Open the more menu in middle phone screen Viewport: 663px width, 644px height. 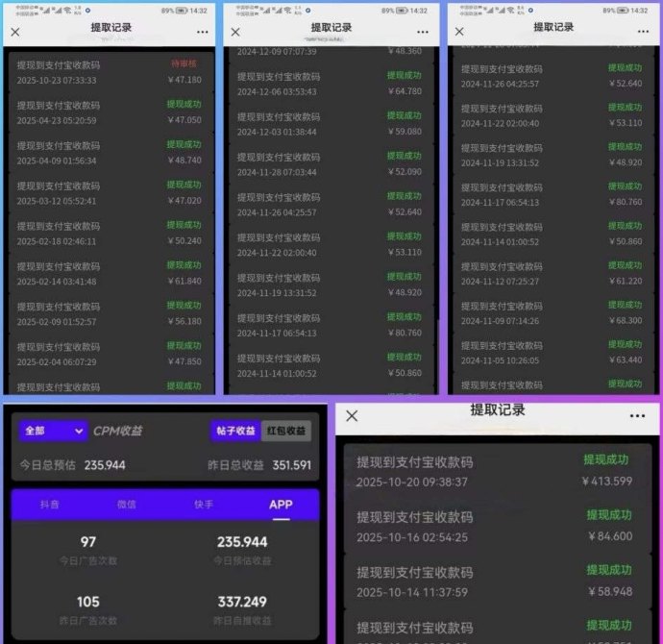point(423,32)
